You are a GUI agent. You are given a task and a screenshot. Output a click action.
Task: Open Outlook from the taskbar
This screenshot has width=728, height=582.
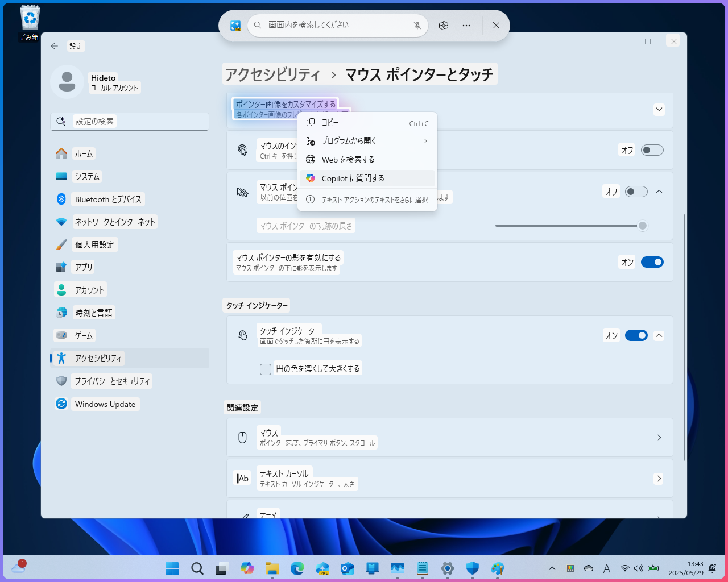coord(347,568)
